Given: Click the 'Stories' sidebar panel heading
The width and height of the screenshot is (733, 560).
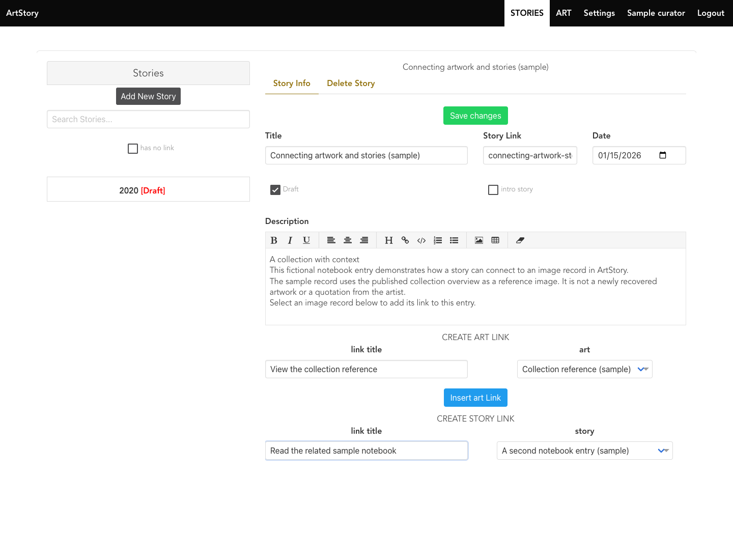Looking at the screenshot, I should point(148,73).
